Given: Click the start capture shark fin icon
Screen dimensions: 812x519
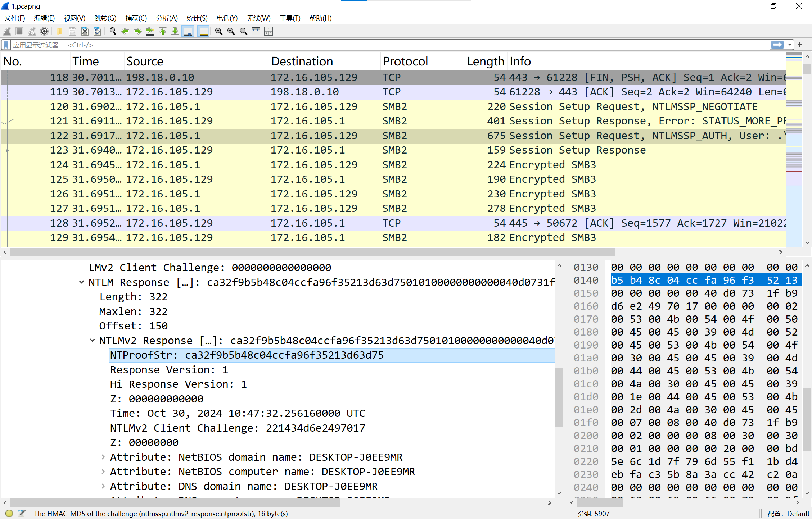Looking at the screenshot, I should tap(8, 32).
